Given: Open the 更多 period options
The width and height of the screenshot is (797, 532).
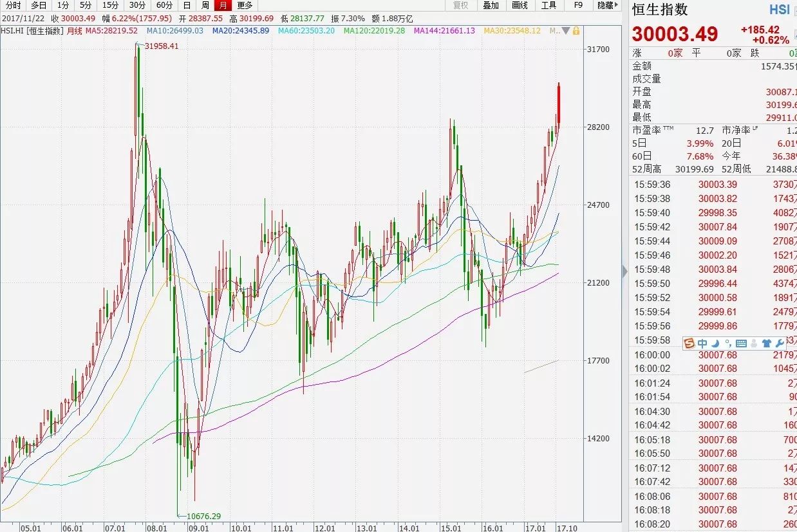Looking at the screenshot, I should tap(245, 5).
